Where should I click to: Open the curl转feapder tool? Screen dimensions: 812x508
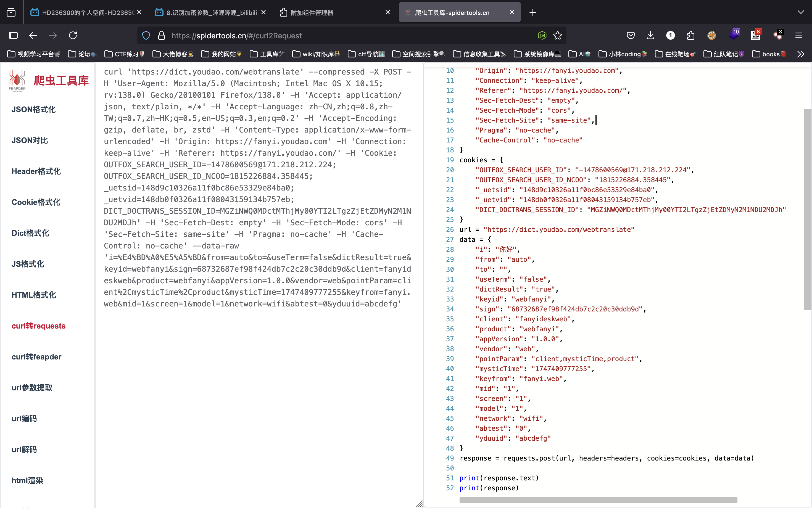click(x=36, y=357)
